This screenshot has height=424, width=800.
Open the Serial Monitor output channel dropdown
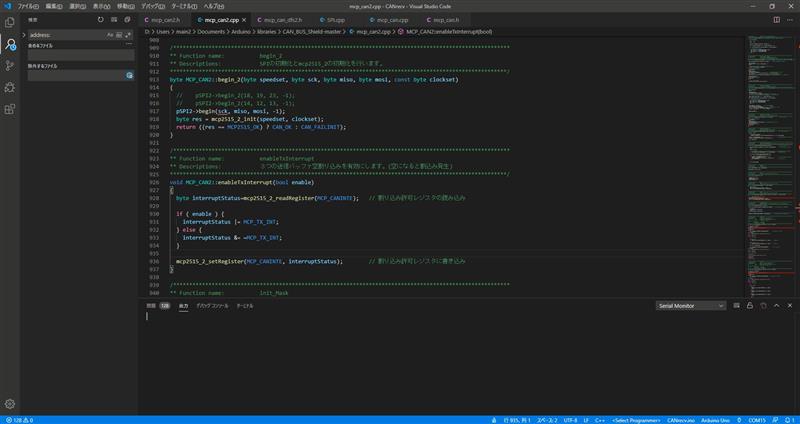pos(691,306)
